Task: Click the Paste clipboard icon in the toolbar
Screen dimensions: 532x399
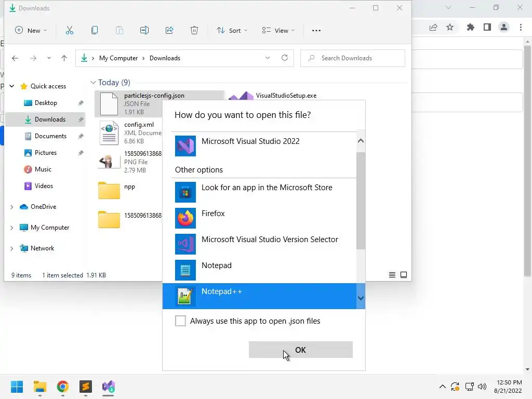Action: coord(119,31)
